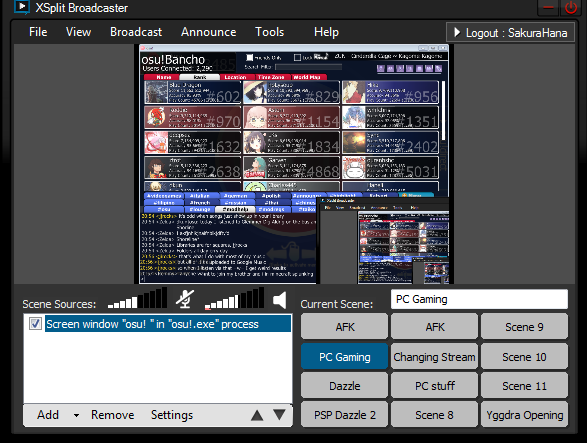
Task: Adjust the microphone volume level bars
Action: click(x=137, y=298)
